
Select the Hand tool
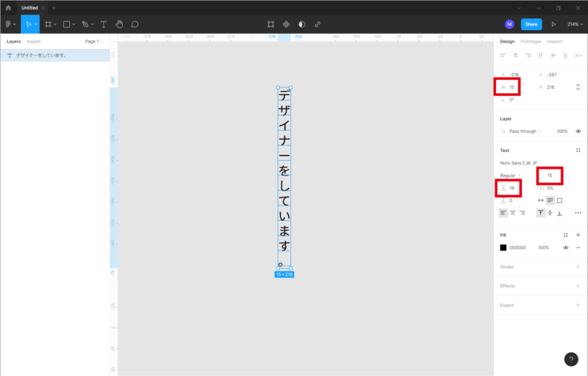[x=119, y=24]
